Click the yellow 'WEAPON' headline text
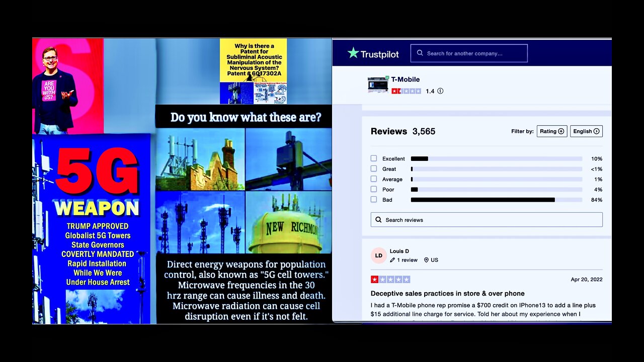Image resolution: width=644 pixels, height=362 pixels. pos(97,208)
